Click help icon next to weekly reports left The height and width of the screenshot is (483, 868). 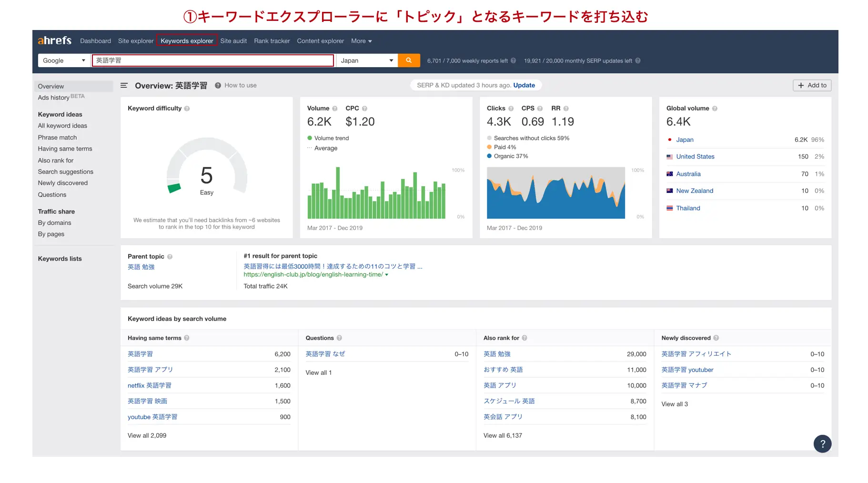point(513,61)
